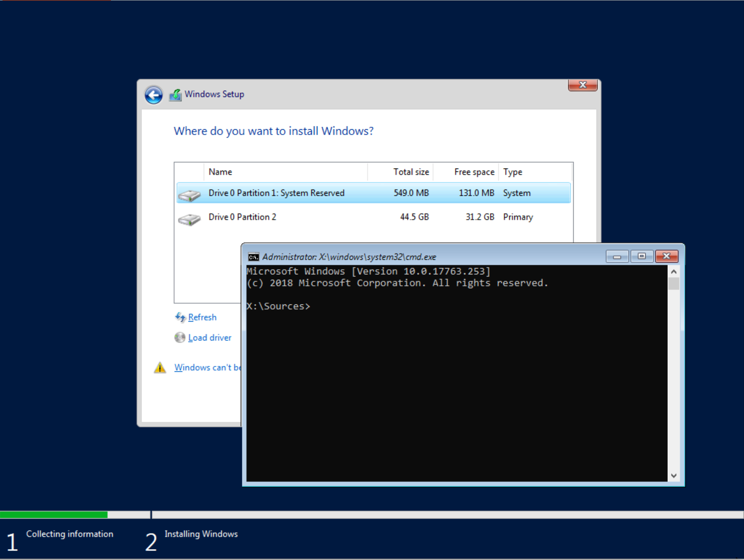Click the blue back arrow in Windows Setup
744x560 pixels.
pos(154,95)
